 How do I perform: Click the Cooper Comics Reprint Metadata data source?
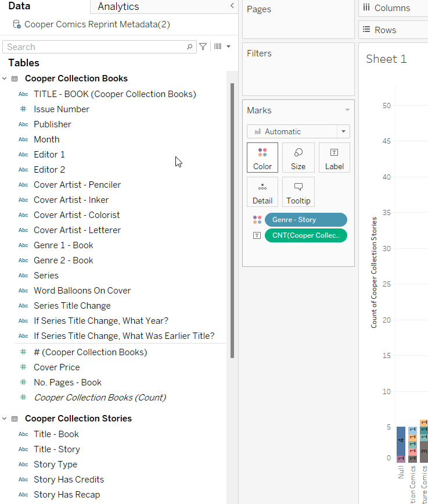click(96, 24)
